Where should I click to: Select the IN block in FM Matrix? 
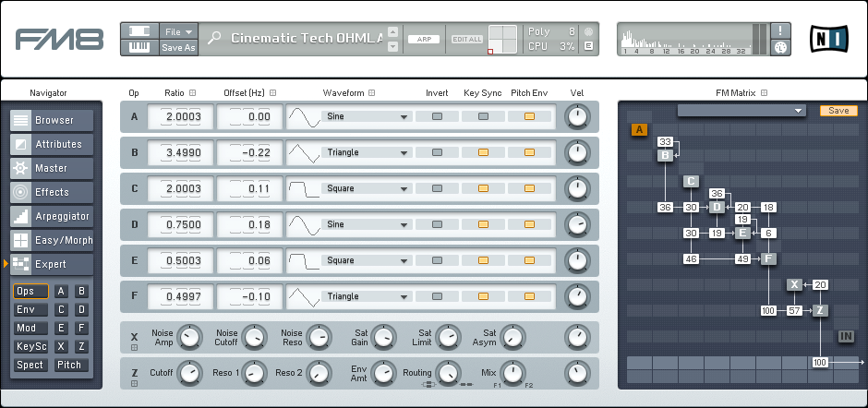coord(846,336)
